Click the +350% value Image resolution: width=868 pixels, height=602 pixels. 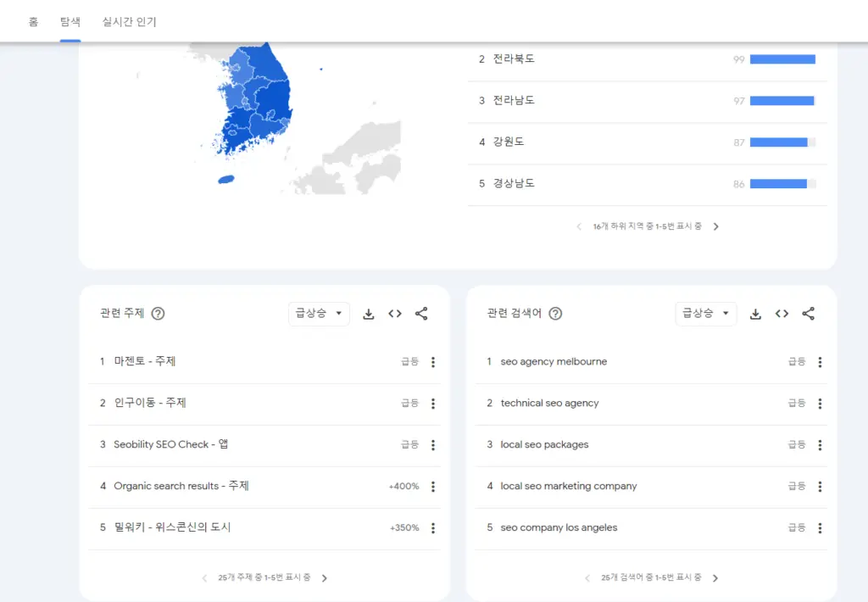(x=404, y=527)
